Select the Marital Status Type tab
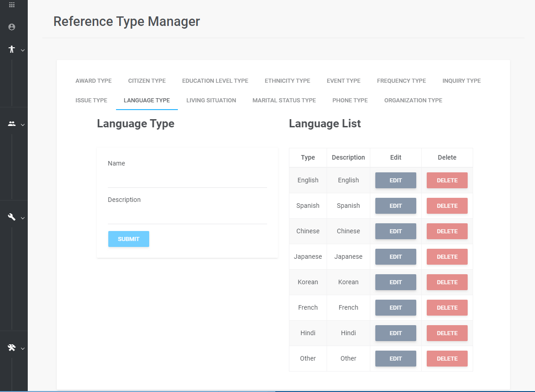Image resolution: width=535 pixels, height=392 pixels. 284,101
